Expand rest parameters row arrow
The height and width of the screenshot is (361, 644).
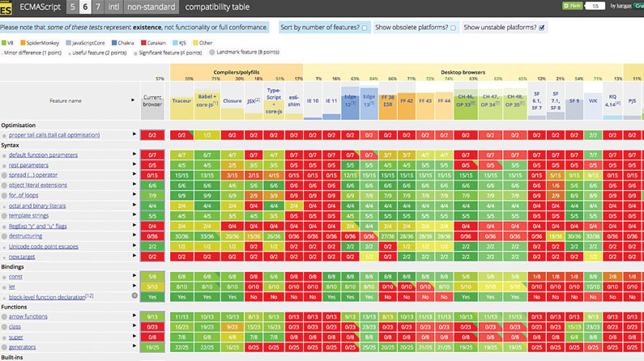pyautogui.click(x=134, y=164)
